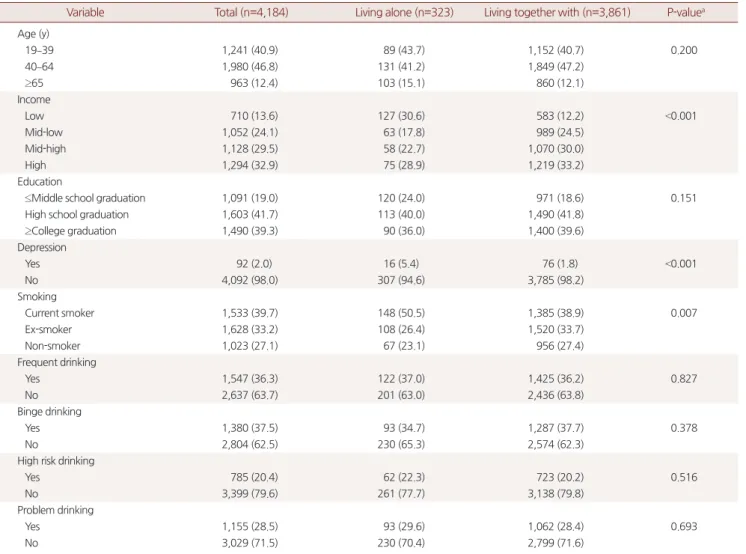
Task: Select the value "2,799 (71.6)"
Action: point(556,543)
